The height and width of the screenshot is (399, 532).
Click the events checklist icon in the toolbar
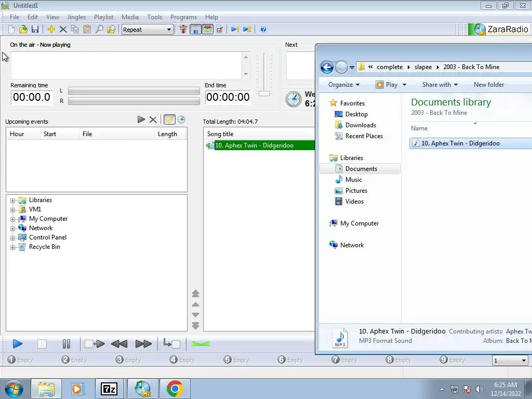click(x=220, y=29)
